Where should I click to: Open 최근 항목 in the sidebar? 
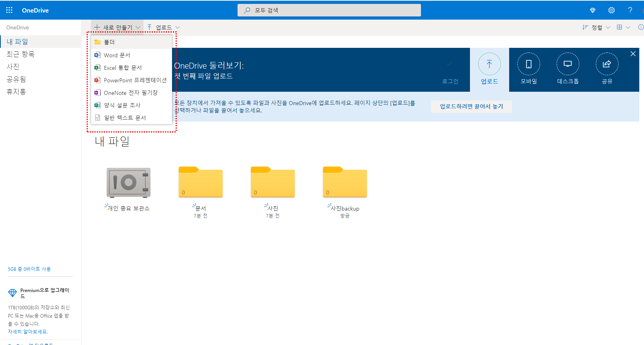coord(41,54)
